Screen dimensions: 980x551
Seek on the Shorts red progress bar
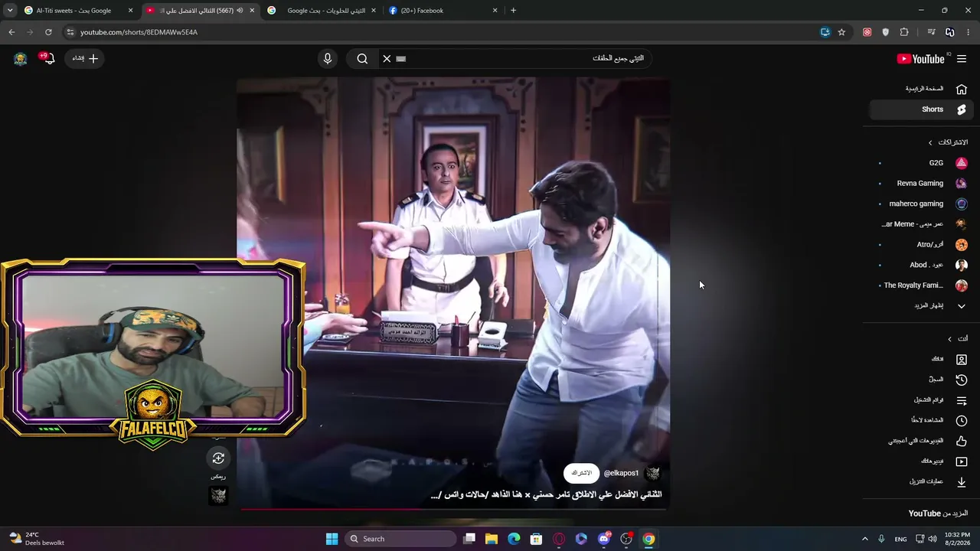point(453,508)
